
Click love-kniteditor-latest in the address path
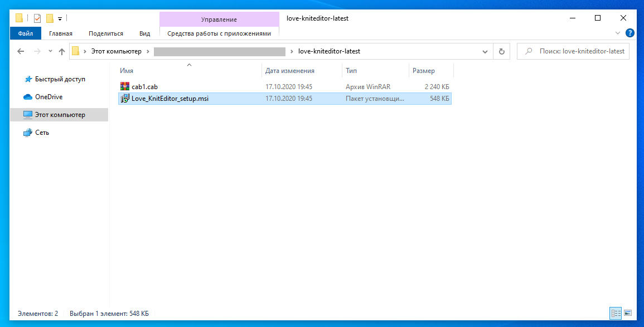pyautogui.click(x=329, y=51)
